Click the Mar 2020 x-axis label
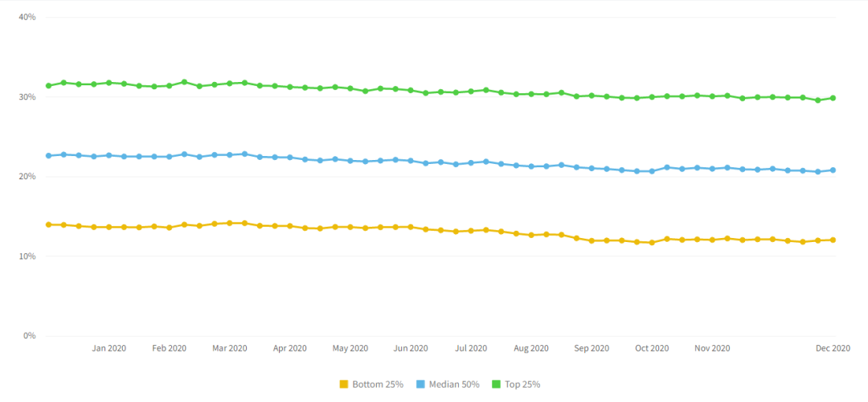 point(229,348)
